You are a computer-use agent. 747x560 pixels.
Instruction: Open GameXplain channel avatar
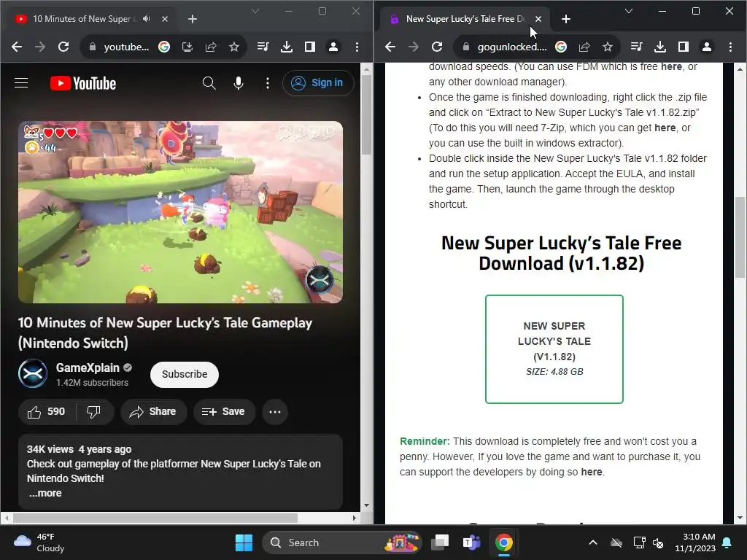(x=33, y=374)
